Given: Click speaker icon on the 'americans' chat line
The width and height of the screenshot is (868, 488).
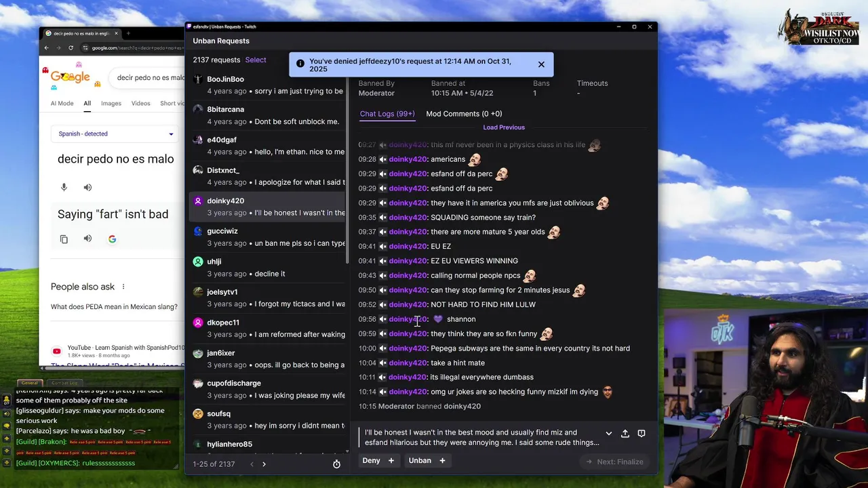Looking at the screenshot, I should pyautogui.click(x=382, y=159).
